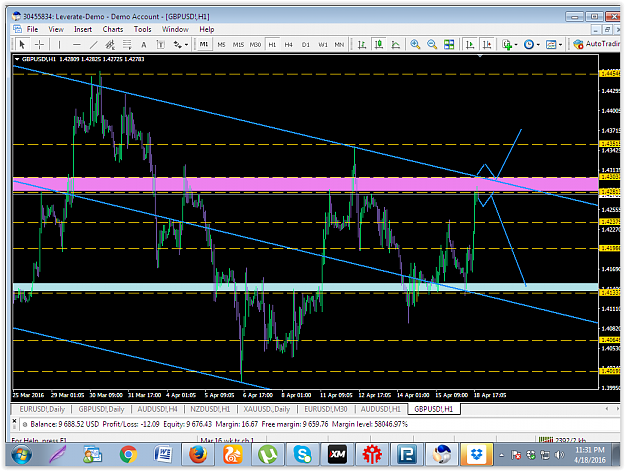Open the View menu
This screenshot has width=625, height=471.
tap(56, 29)
